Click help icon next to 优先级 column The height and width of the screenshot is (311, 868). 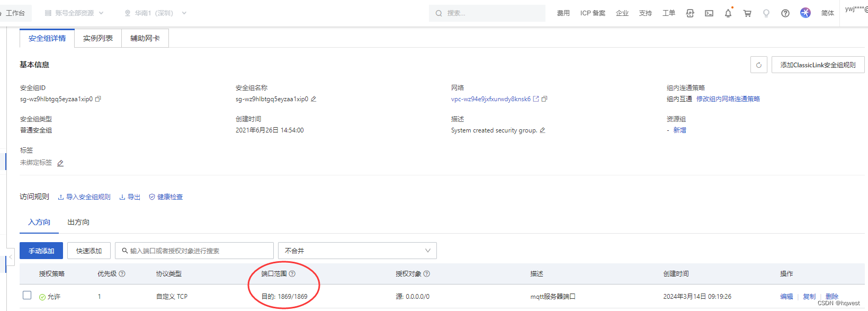(x=122, y=274)
